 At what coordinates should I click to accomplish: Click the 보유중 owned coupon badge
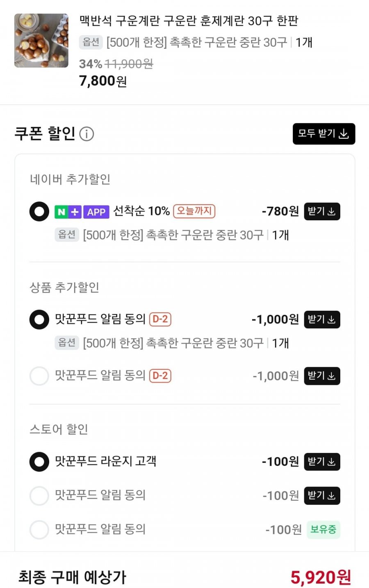click(323, 530)
